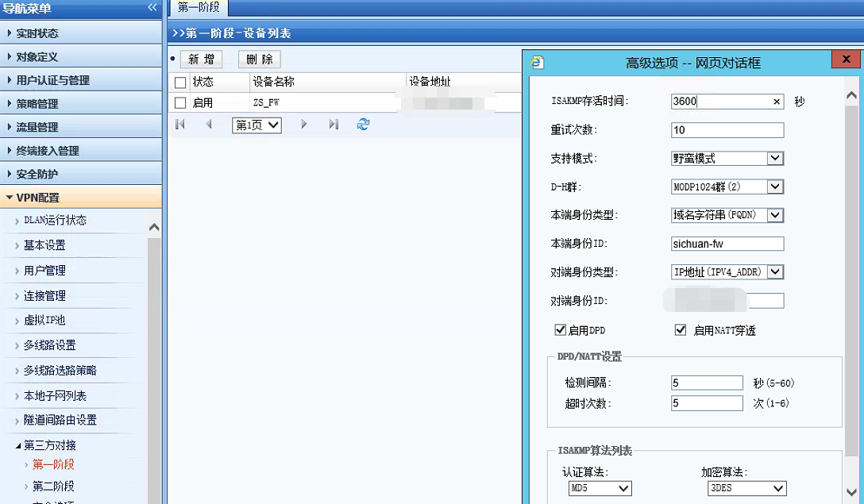Open 多线路设置 page
Screen dimensions: 864x504
coord(49,345)
